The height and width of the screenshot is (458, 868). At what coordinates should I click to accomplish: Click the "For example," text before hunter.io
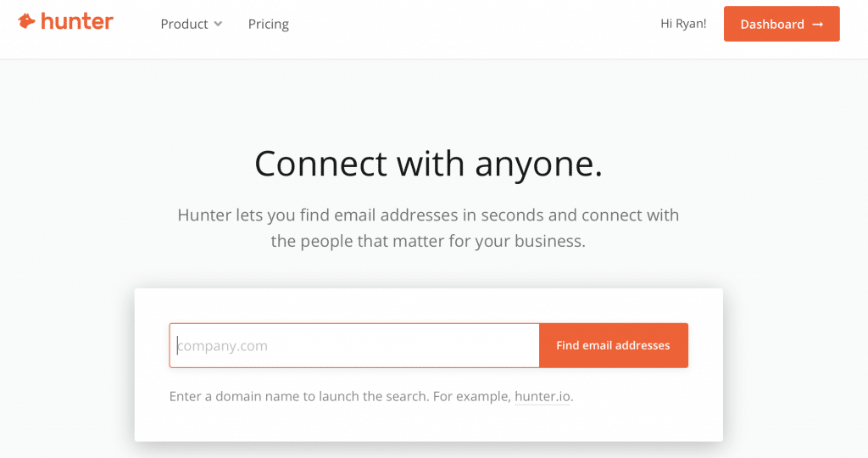[471, 397]
